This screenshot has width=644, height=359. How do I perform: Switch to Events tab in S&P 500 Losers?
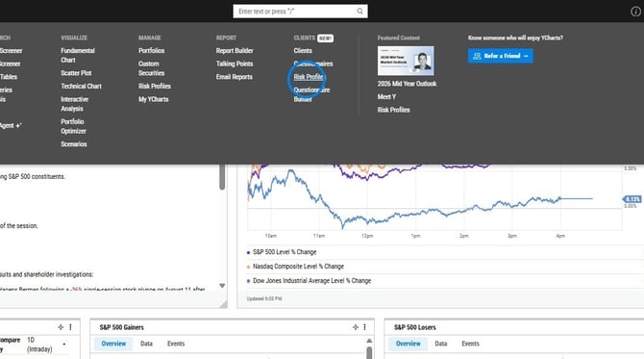point(470,344)
